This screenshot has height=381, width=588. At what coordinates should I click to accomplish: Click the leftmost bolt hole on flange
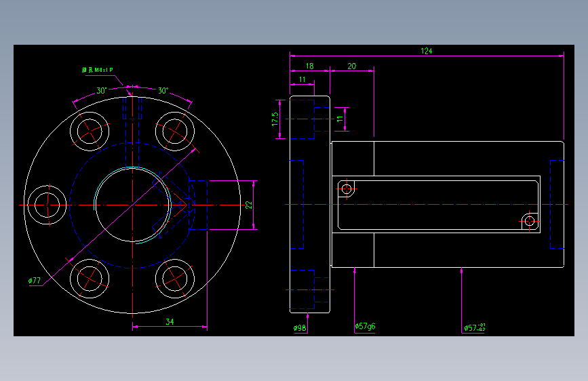[x=47, y=205]
